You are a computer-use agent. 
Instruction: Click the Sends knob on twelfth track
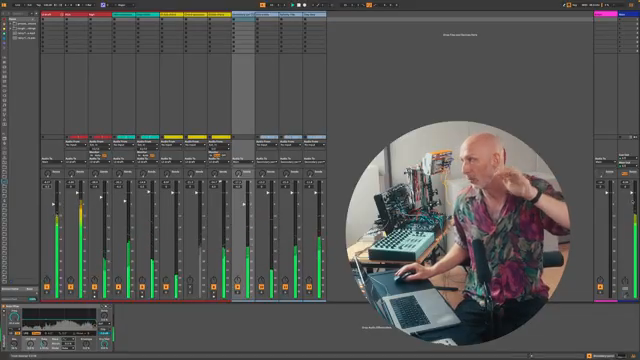click(x=310, y=173)
